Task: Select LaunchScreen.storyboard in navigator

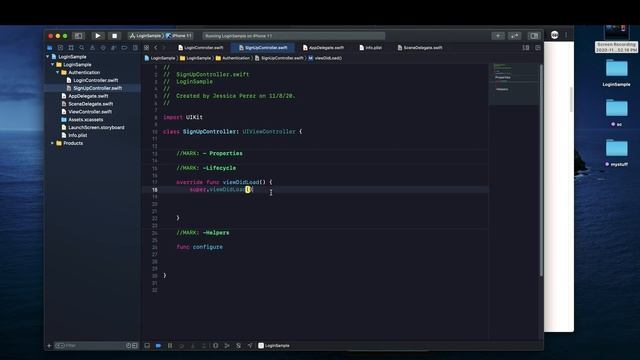Action: (93, 127)
